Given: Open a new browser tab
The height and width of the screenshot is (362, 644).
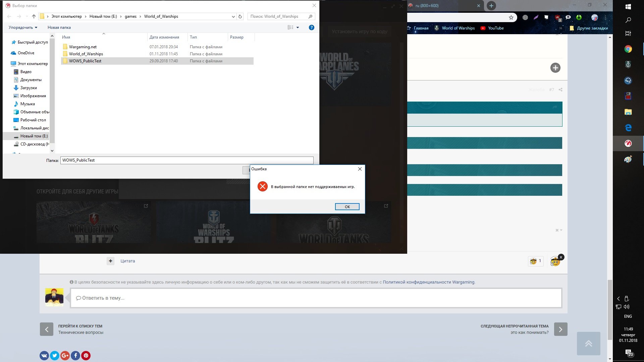Looking at the screenshot, I should tap(491, 6).
